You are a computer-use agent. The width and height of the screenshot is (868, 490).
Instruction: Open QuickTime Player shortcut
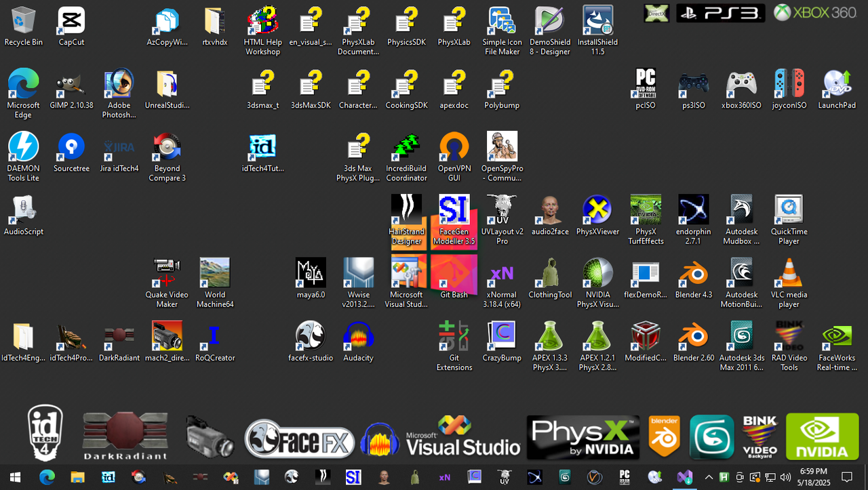[789, 220]
